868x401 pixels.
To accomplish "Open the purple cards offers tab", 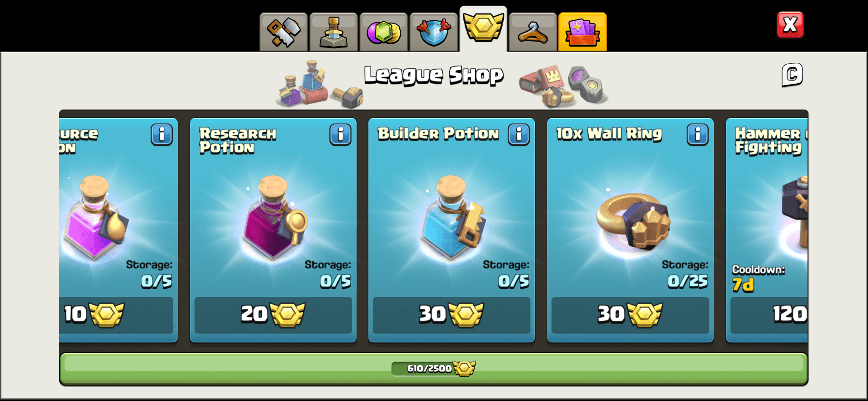I will (582, 32).
